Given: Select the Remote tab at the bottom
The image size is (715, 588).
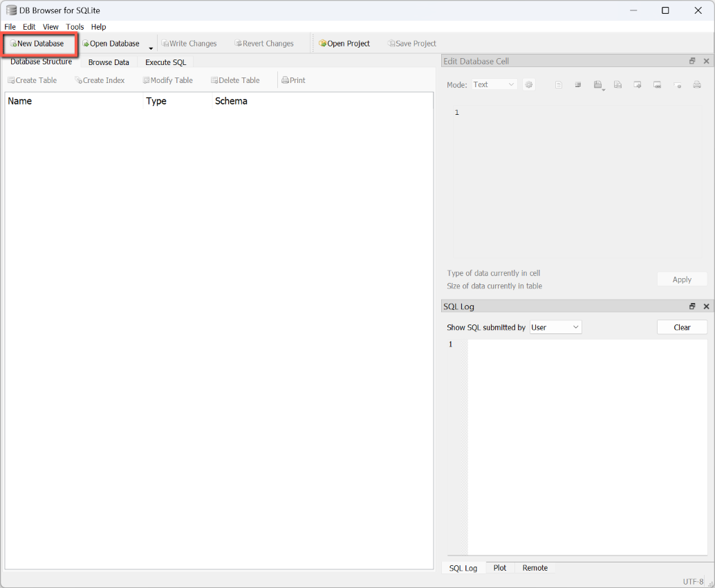Looking at the screenshot, I should [x=535, y=568].
